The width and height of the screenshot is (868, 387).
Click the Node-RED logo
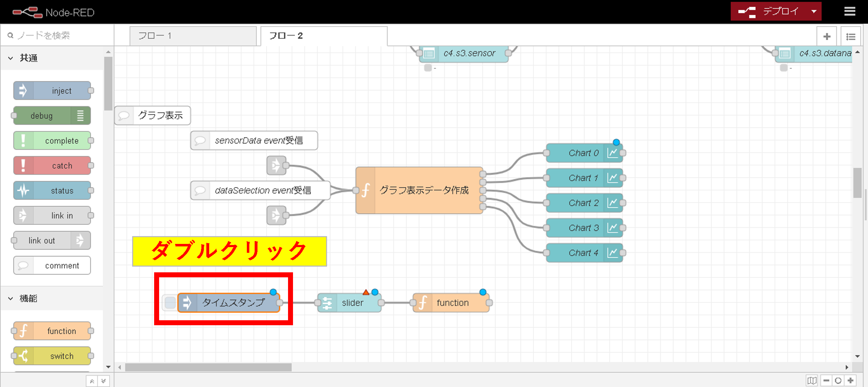(x=53, y=12)
